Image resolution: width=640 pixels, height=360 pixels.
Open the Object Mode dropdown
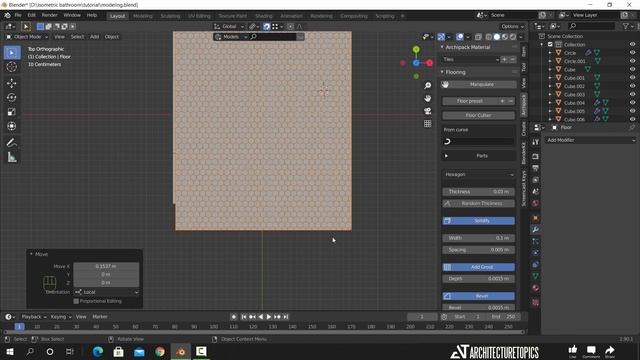click(x=27, y=37)
